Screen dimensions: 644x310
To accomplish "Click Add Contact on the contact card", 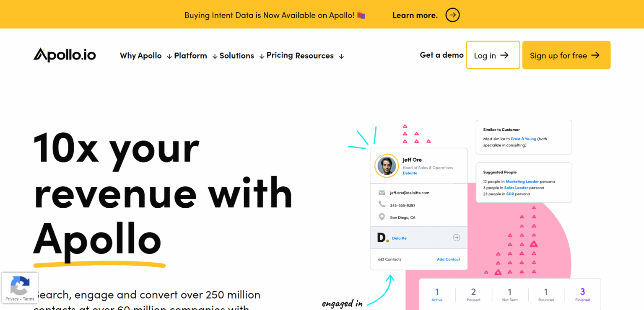I will tap(448, 259).
